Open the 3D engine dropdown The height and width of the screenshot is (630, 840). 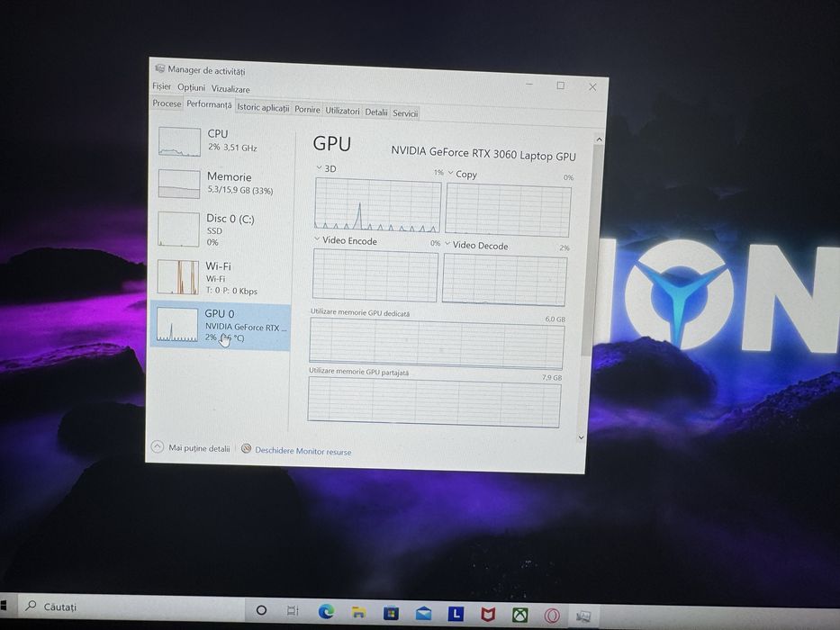[320, 167]
